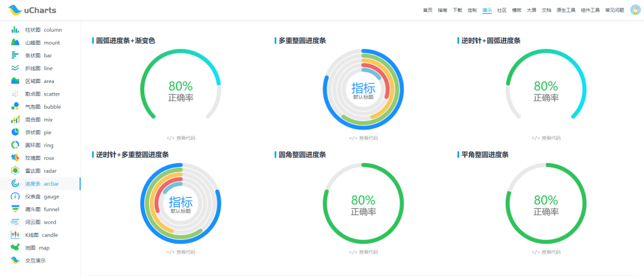Viewport: 644px width, 277px height.
Task: Open the gauge chart icon
Action: click(16, 196)
